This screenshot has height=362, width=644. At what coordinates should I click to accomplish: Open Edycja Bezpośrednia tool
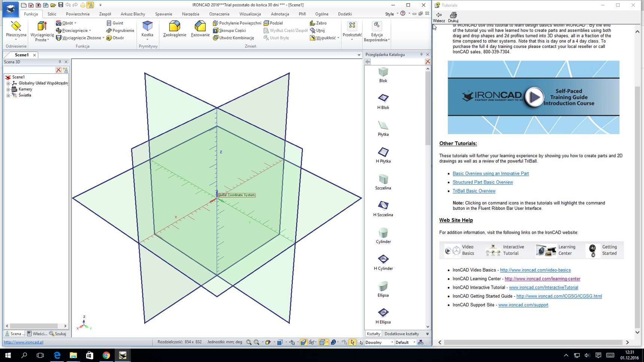pyautogui.click(x=377, y=31)
